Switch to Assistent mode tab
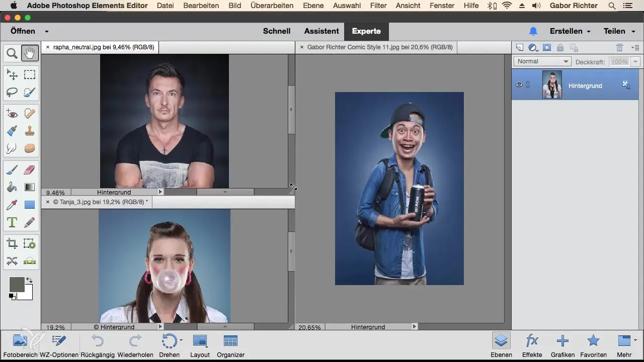Image resolution: width=644 pixels, height=362 pixels. (321, 31)
